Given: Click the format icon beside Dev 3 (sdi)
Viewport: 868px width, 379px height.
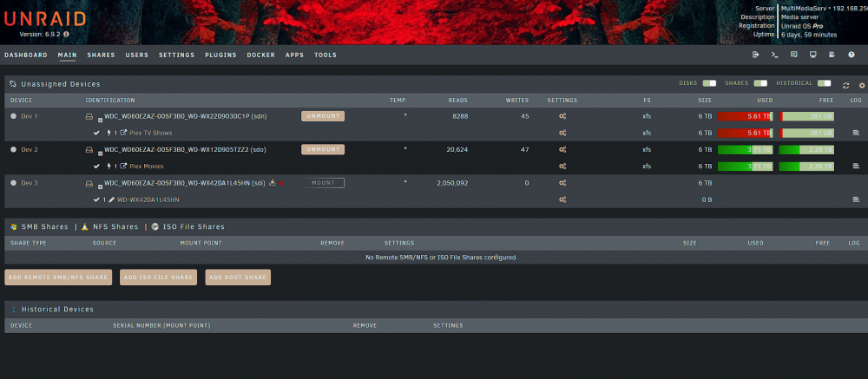Looking at the screenshot, I should 272,183.
